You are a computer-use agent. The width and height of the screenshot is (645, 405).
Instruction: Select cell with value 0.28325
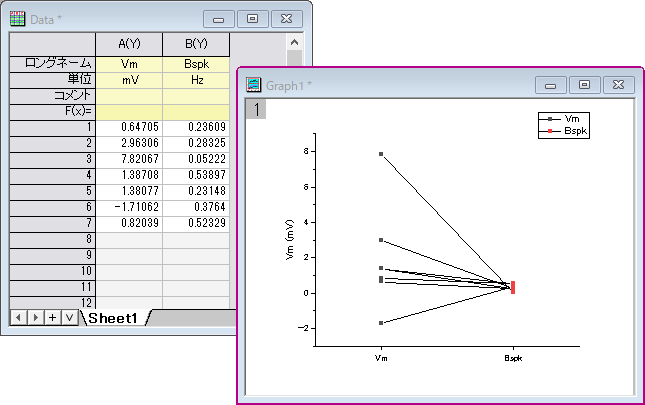coord(196,143)
